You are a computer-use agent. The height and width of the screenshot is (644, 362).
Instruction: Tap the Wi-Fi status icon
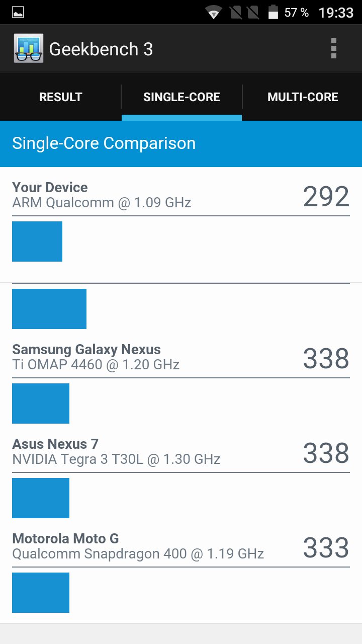pyautogui.click(x=214, y=12)
